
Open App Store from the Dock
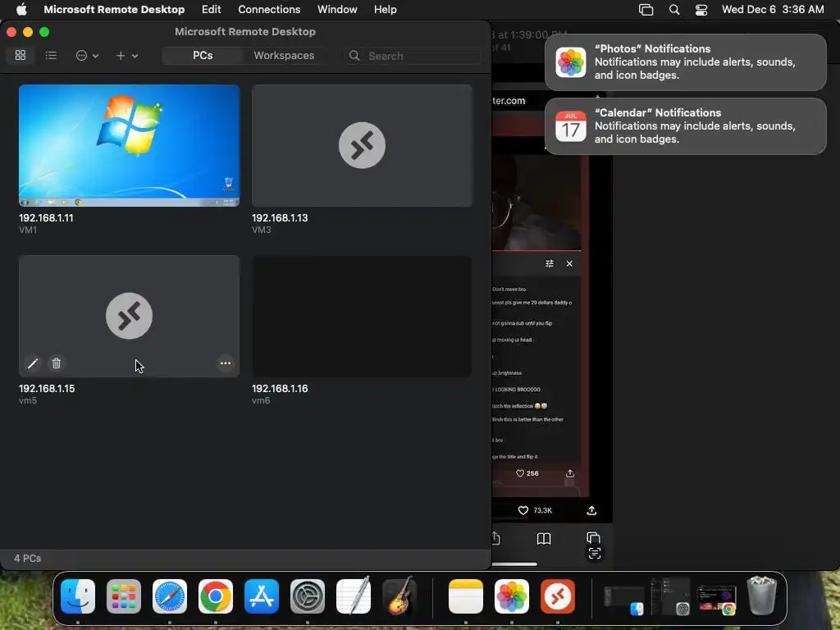(x=262, y=596)
